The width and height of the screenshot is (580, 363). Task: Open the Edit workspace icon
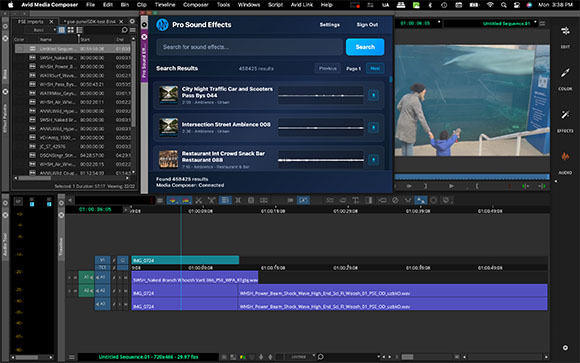pos(565,31)
